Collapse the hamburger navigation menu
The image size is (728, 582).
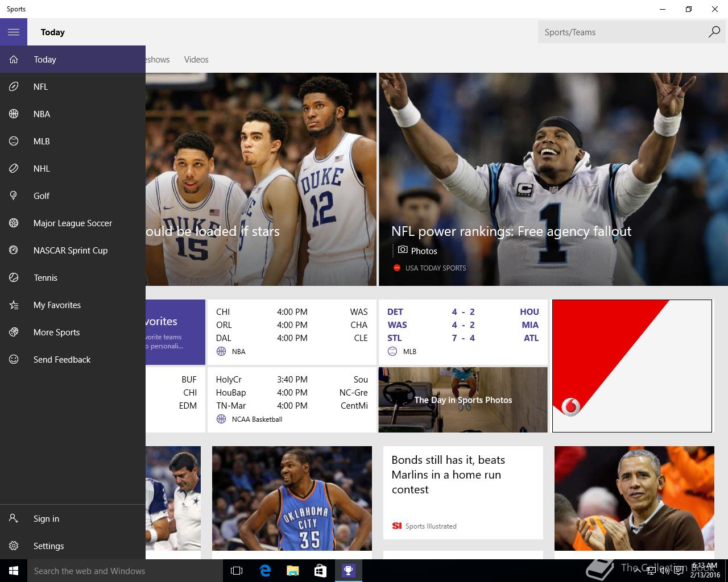click(x=14, y=32)
